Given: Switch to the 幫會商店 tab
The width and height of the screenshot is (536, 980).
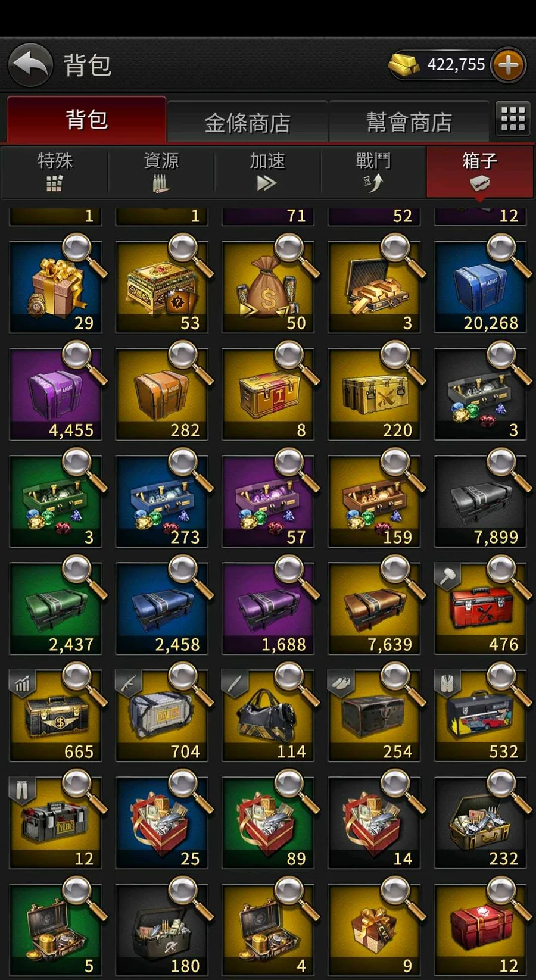Looking at the screenshot, I should (409, 122).
